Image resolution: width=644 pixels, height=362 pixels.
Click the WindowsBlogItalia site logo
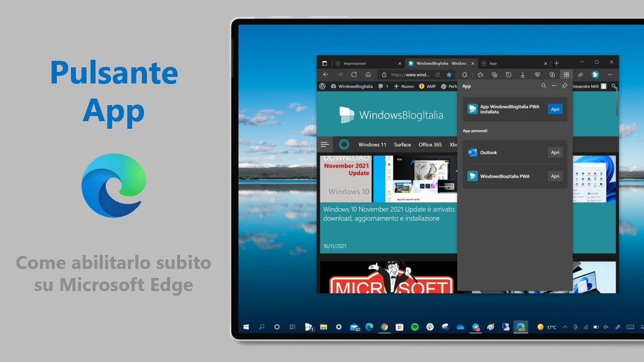click(x=391, y=115)
